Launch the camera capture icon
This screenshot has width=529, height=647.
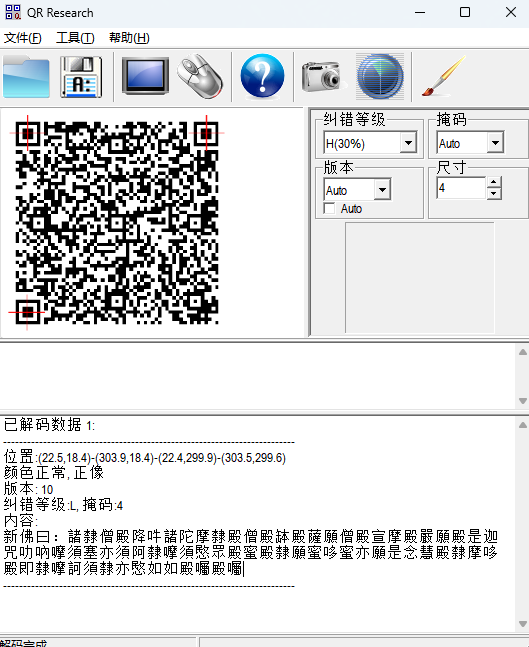pos(324,77)
